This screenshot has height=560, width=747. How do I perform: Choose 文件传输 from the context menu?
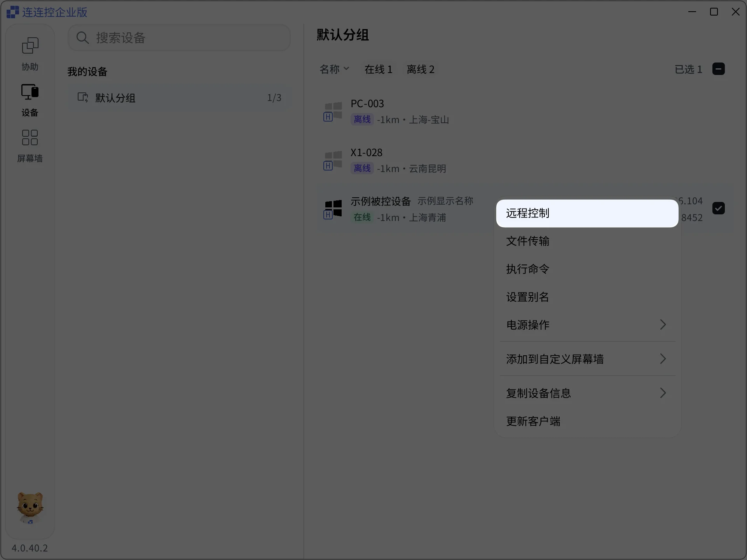[587, 241]
